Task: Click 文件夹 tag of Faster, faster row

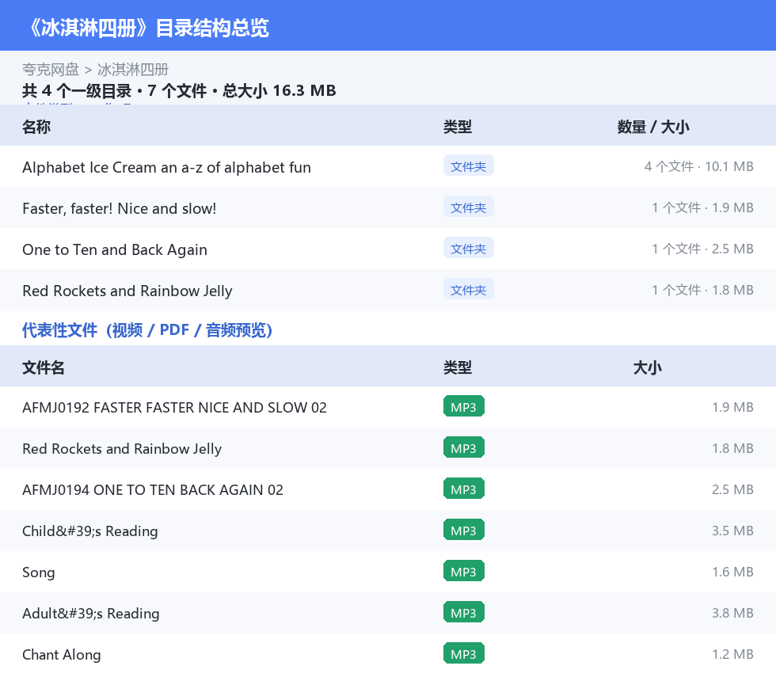Action: coord(468,207)
